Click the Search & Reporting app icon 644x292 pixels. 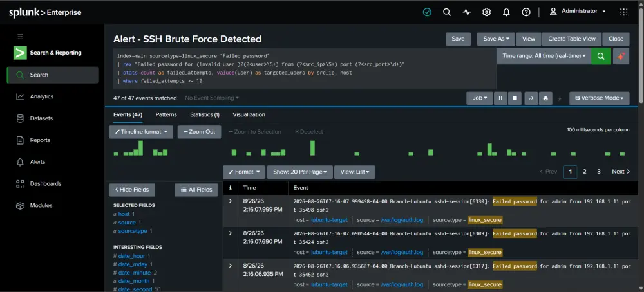click(20, 53)
